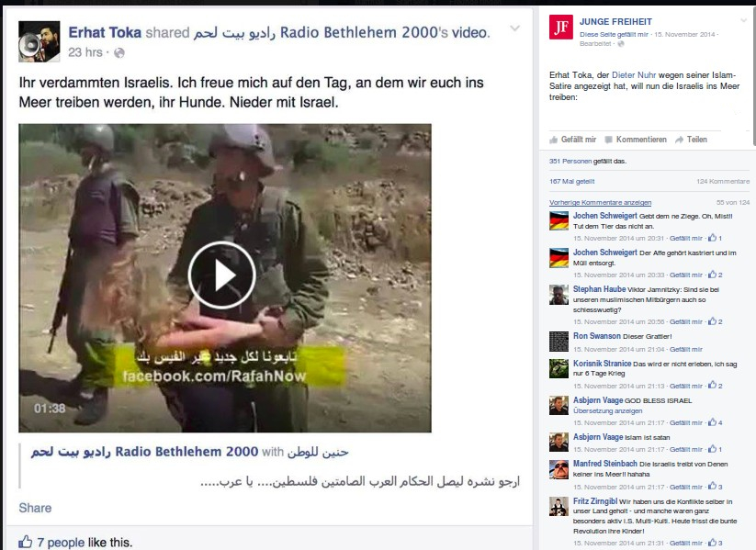This screenshot has width=756, height=550.
Task: Play the shared Radio Bethlehem video
Action: pyautogui.click(x=221, y=275)
